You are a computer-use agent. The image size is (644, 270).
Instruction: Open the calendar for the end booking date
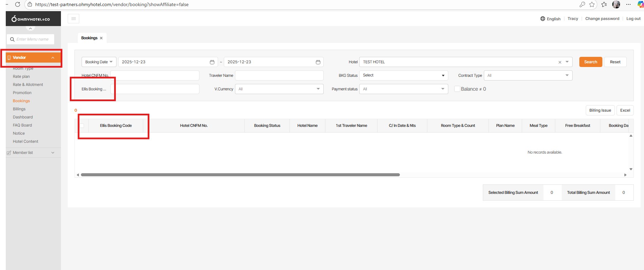click(x=318, y=62)
